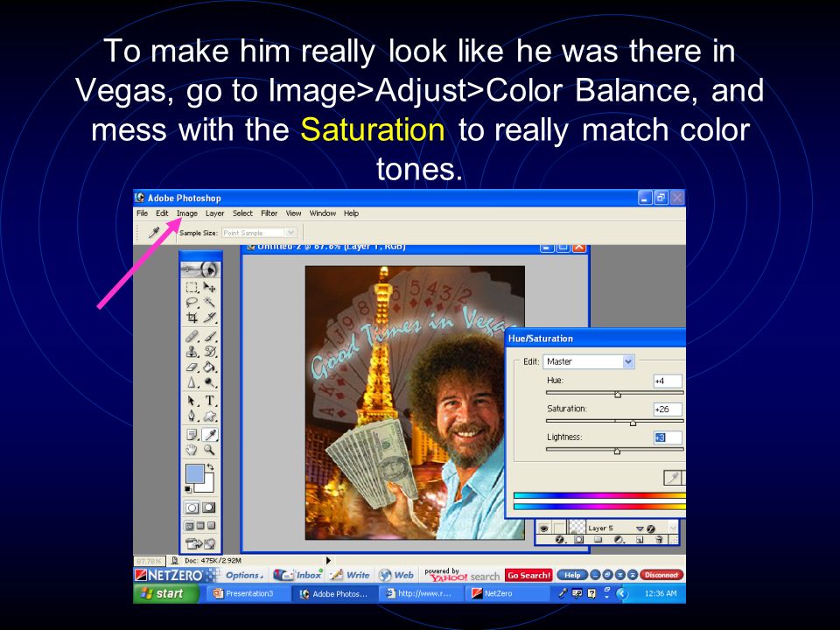Image resolution: width=840 pixels, height=630 pixels.
Task: Select Standard Screen Mode
Action: (x=189, y=526)
